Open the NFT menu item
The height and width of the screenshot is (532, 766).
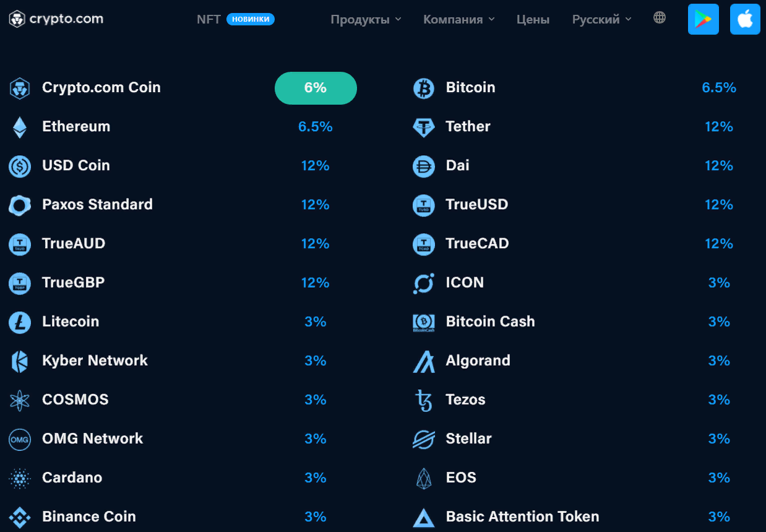(209, 19)
